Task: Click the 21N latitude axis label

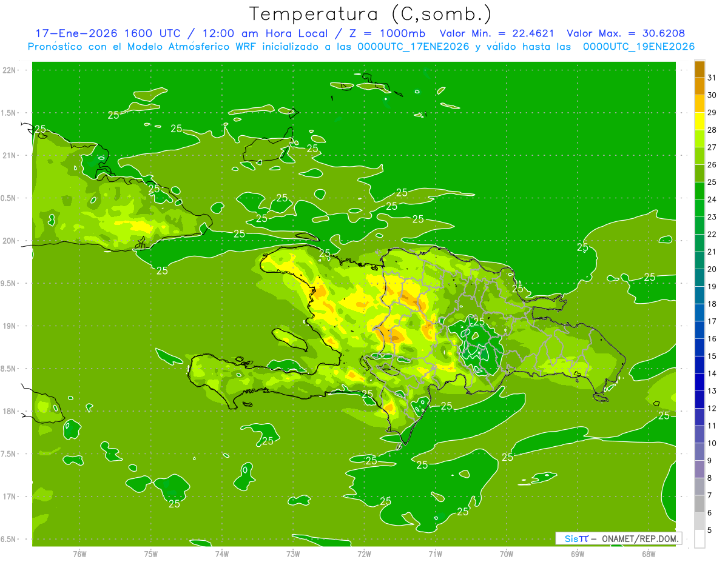Action: click(x=9, y=155)
